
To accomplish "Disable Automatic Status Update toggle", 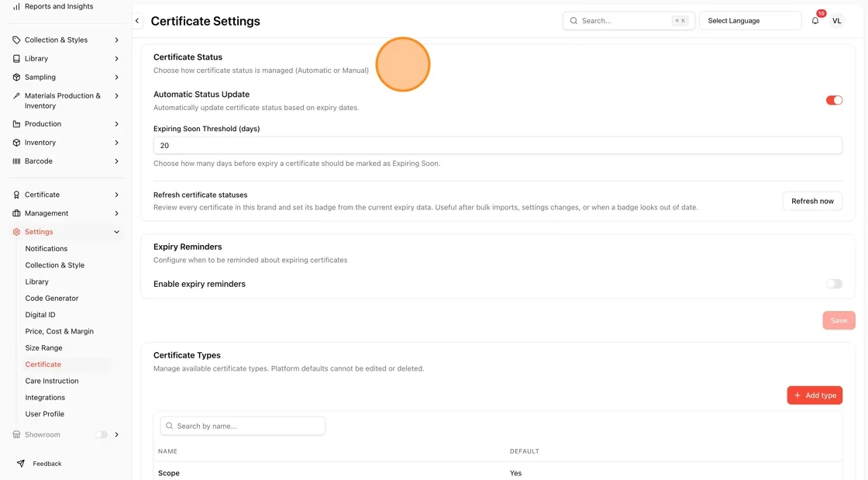I will [834, 100].
